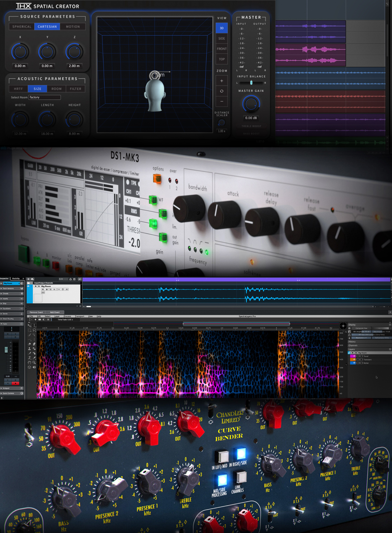Switch to the SPHERICAL source tab
This screenshot has width=392, height=533.
tap(22, 26)
